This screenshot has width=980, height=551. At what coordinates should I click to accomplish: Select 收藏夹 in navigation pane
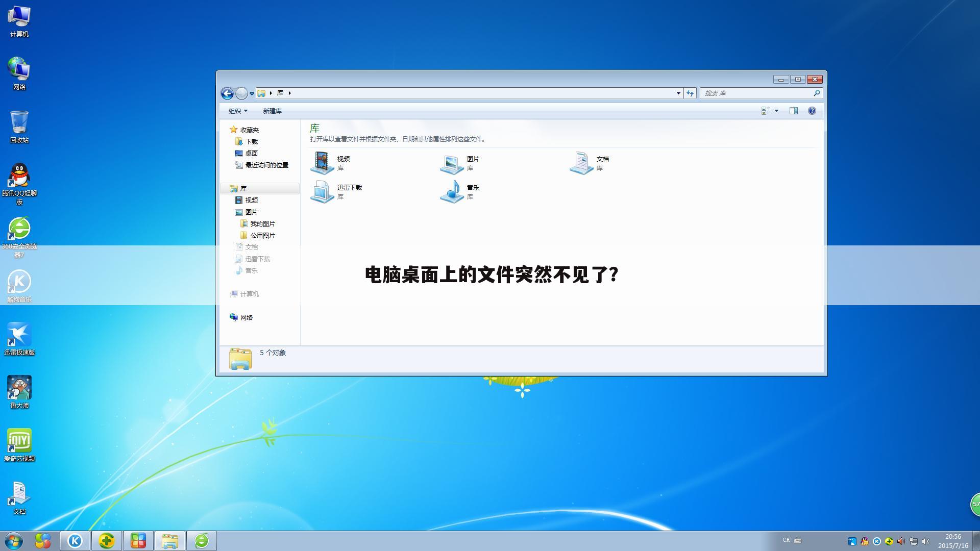click(x=244, y=130)
